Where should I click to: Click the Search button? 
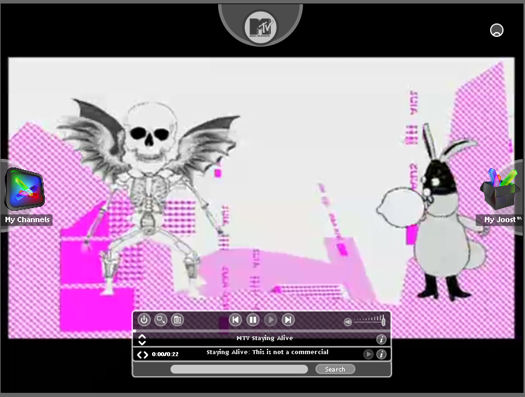click(x=335, y=369)
